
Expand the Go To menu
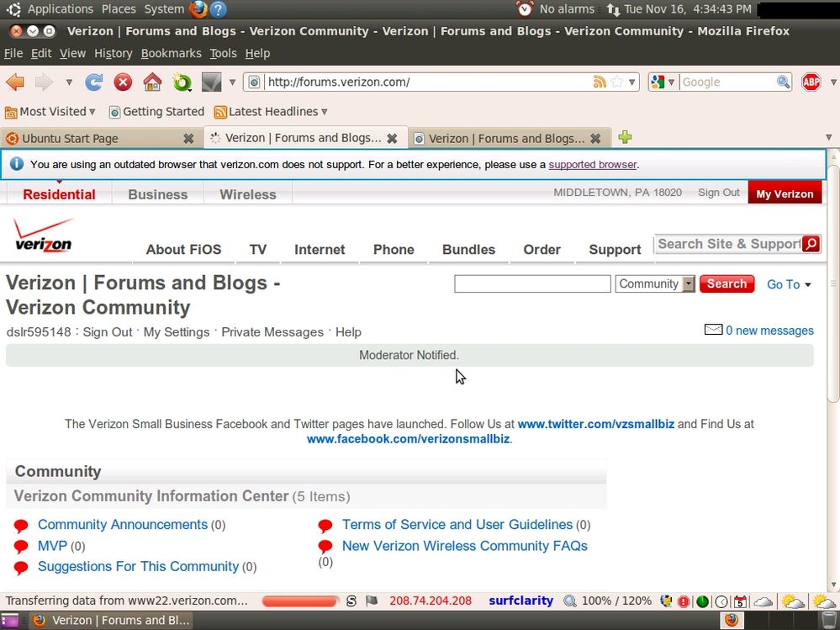pyautogui.click(x=789, y=284)
